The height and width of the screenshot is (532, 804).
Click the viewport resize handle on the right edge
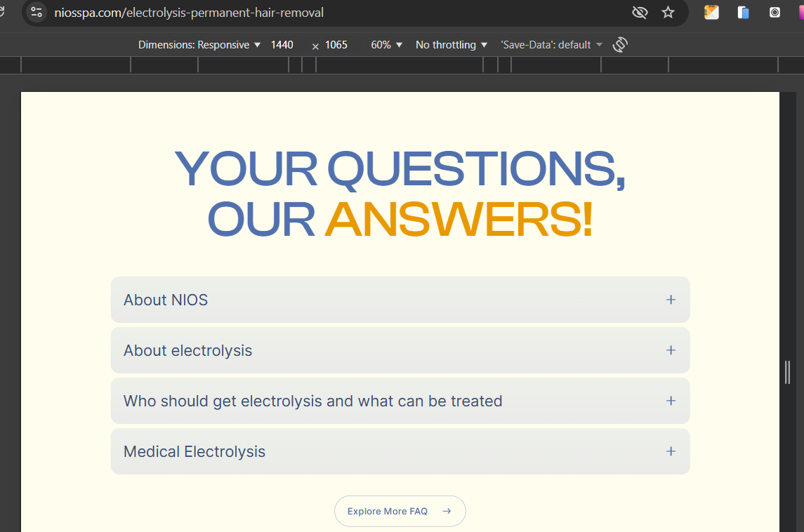pyautogui.click(x=788, y=372)
